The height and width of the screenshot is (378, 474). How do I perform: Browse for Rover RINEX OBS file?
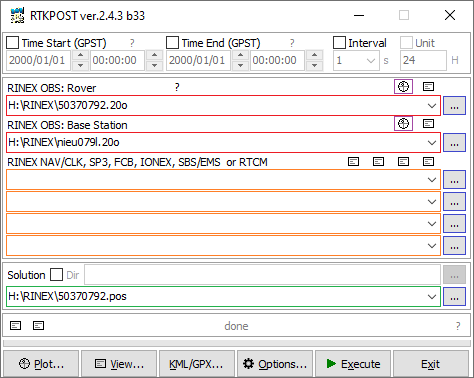tap(454, 106)
